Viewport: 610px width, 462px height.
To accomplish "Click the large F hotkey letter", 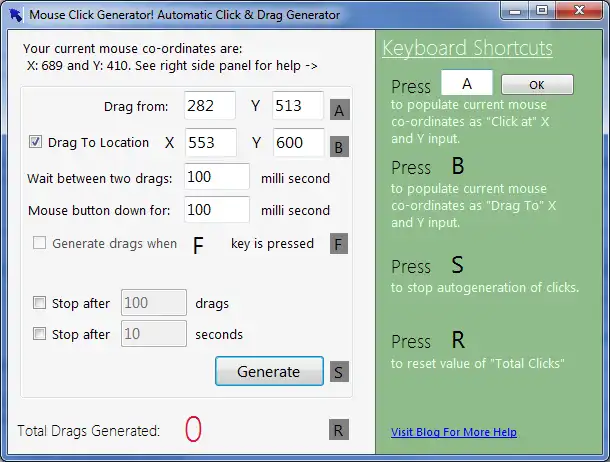I will 198,245.
